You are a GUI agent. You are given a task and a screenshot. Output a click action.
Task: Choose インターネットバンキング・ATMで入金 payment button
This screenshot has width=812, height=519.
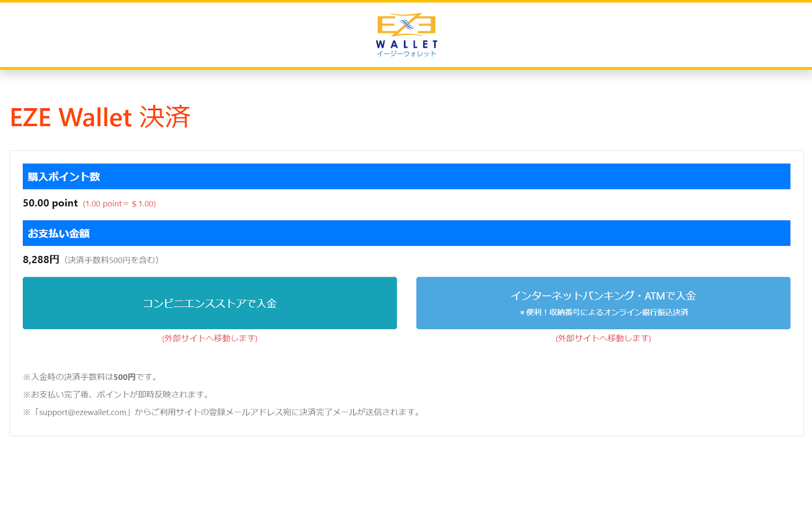(x=603, y=303)
